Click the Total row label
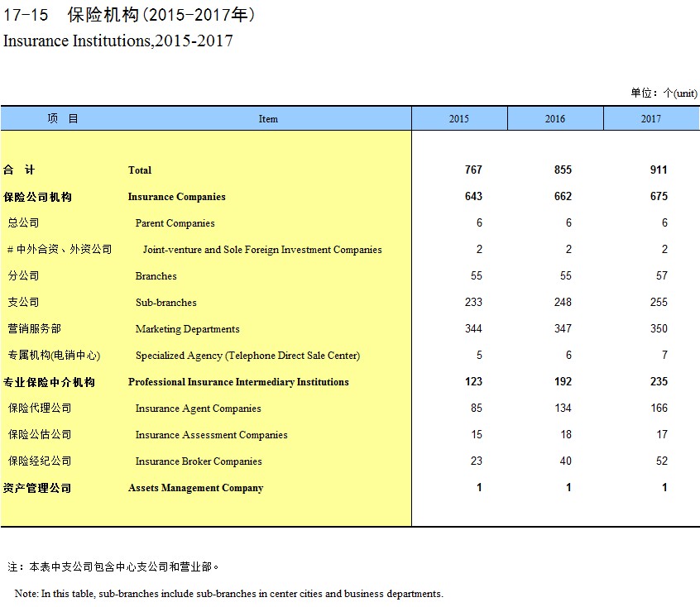Screen dimensions: 700x607 [140, 170]
